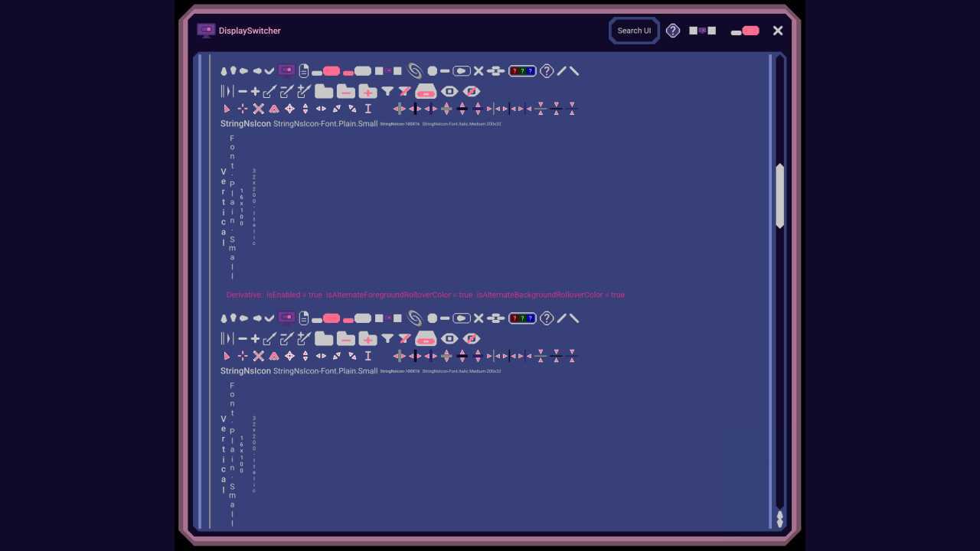Click the purple monitor icon above the Derivative line
Viewport: 980px width, 551px height.
(x=287, y=70)
